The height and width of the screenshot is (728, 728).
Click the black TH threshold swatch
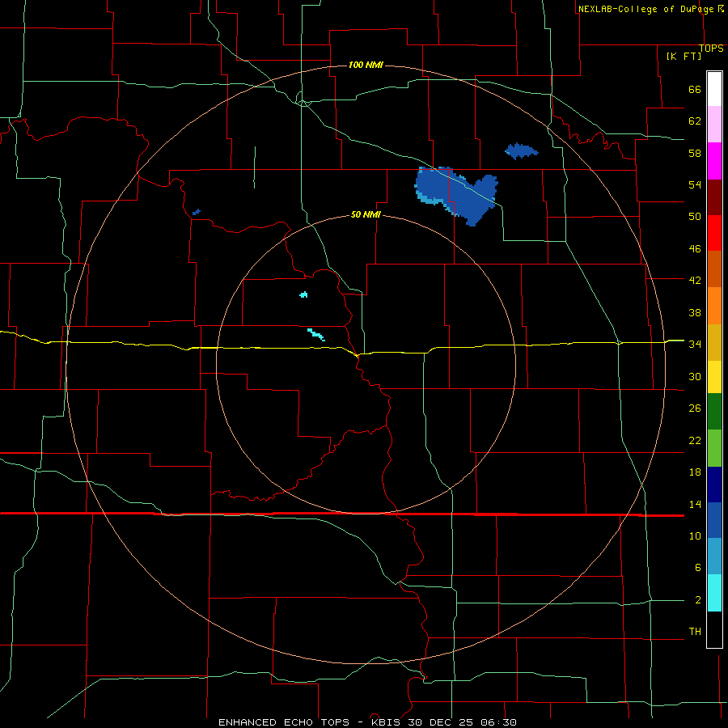[x=714, y=629]
